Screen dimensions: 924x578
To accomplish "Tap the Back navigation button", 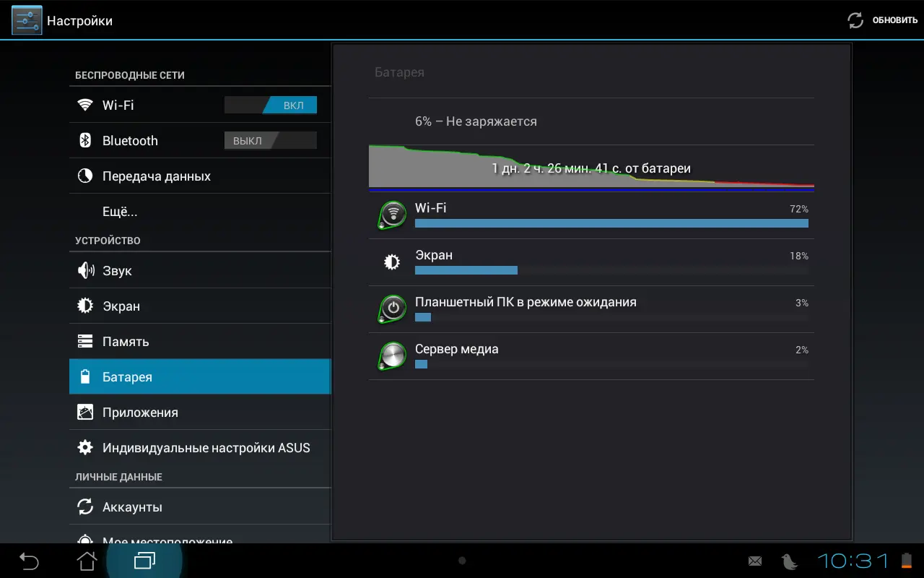I will pyautogui.click(x=29, y=561).
